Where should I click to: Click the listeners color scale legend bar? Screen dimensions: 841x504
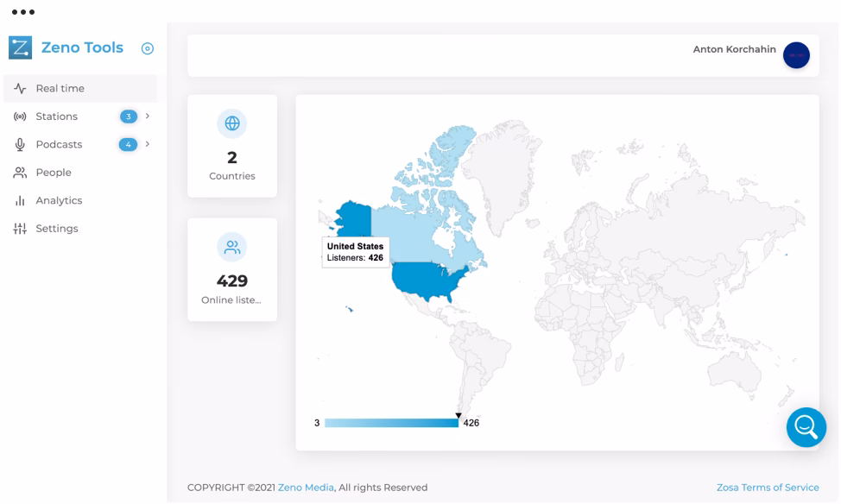coord(391,423)
